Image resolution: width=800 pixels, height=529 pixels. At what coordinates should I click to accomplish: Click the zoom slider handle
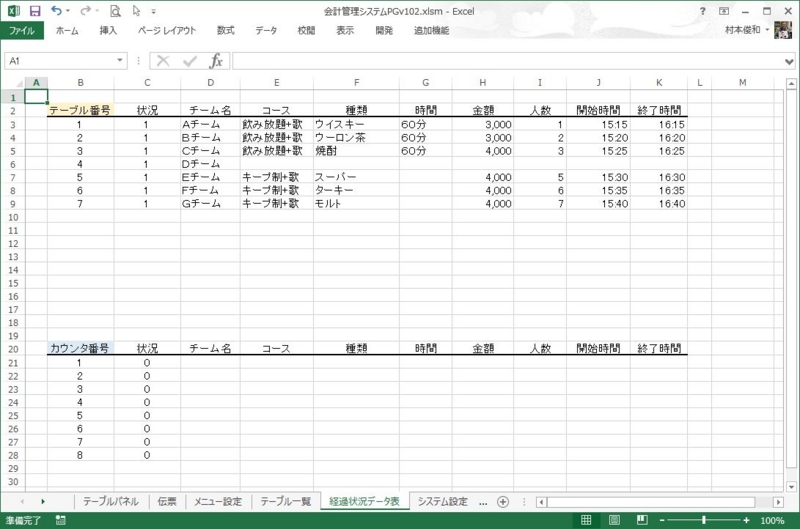[x=705, y=521]
